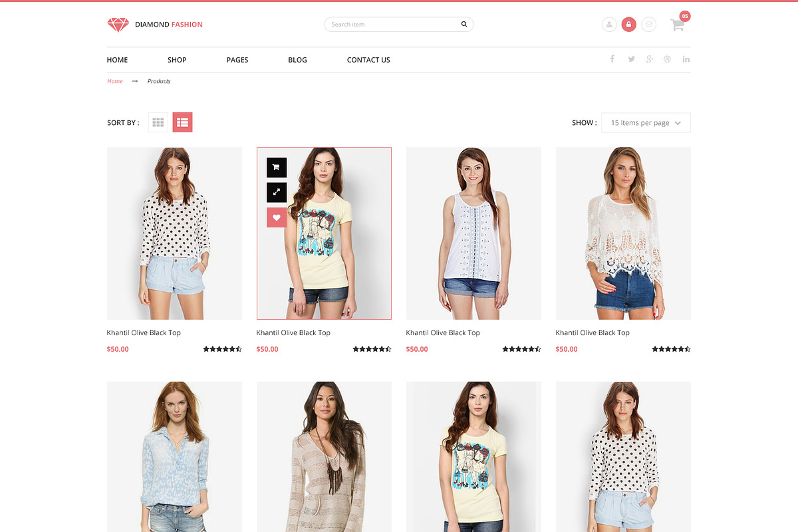The height and width of the screenshot is (532, 798).
Task: Switch to list view layout
Action: [183, 122]
